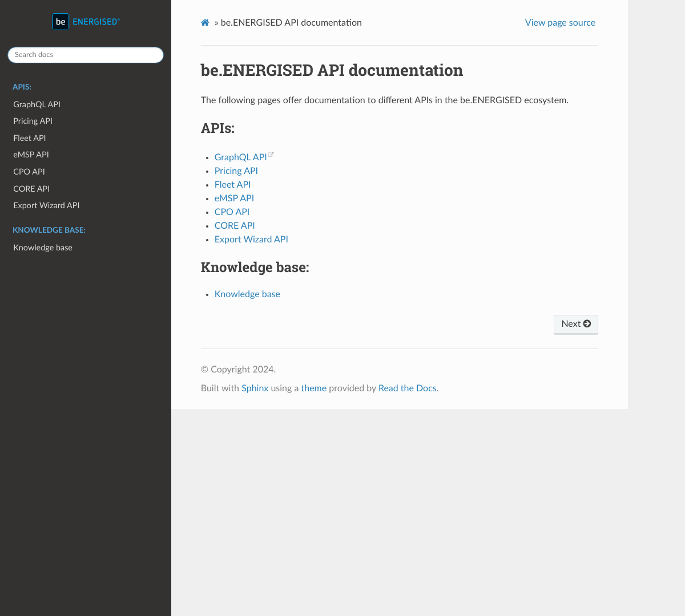Screen dimensions: 685x616
Task: Click external link icon beside GraphQL API
Action: click(271, 155)
